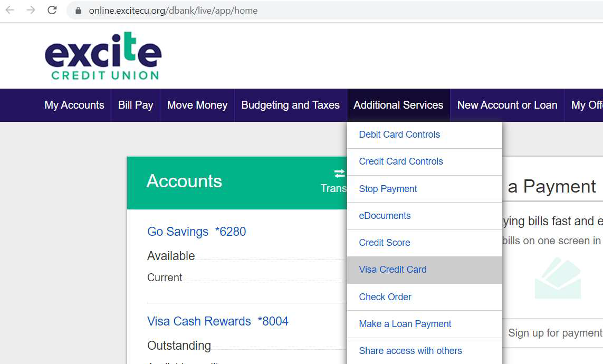
Task: Select Debit Card Controls
Action: tap(425, 135)
